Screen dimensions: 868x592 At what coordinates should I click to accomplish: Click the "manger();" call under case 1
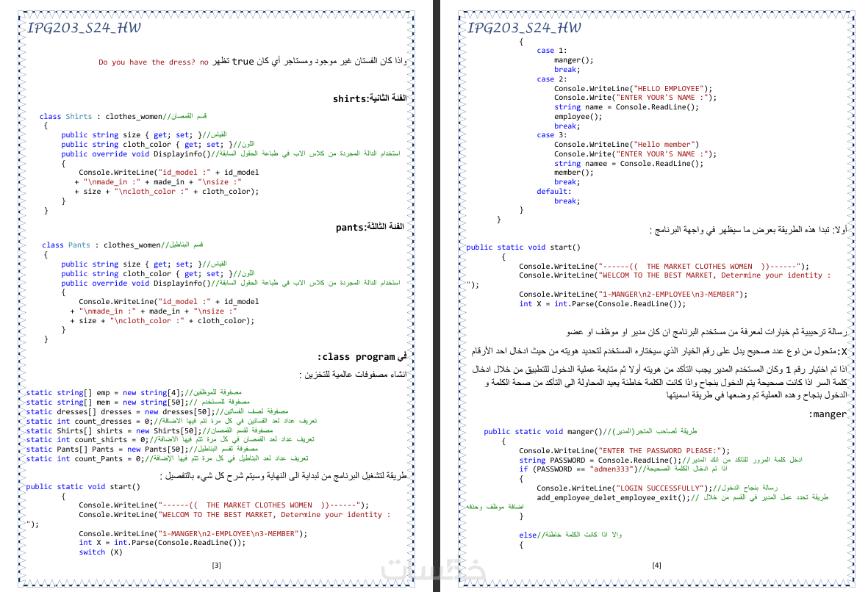[x=573, y=60]
